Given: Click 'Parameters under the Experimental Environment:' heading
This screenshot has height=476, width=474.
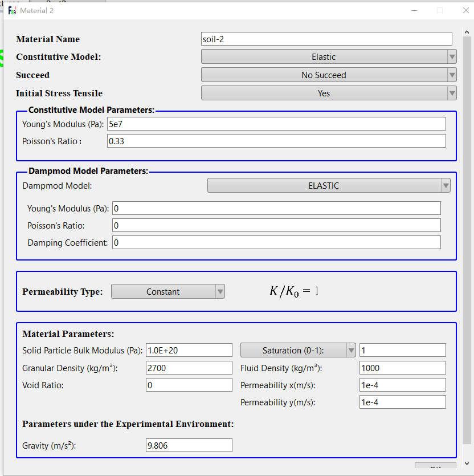Looking at the screenshot, I should pyautogui.click(x=128, y=424).
